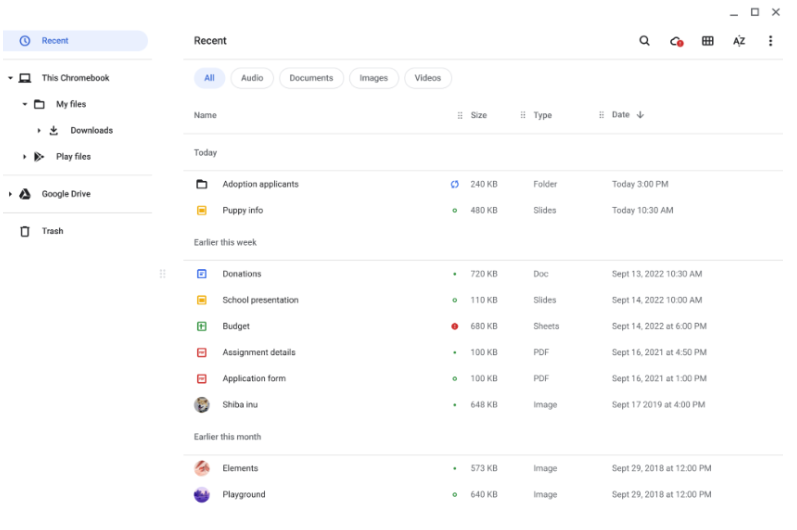
Task: Collapse the This Chromebook tree
Action: click(10, 78)
